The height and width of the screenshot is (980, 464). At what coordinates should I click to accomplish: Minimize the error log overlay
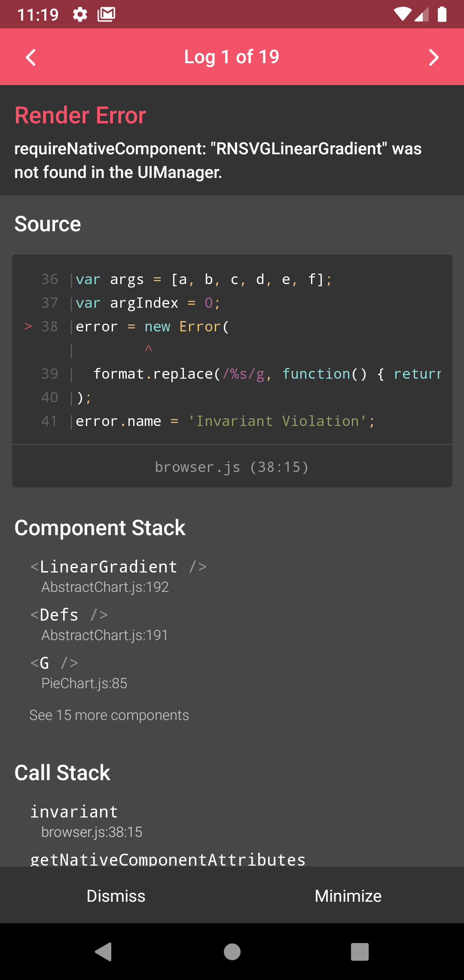point(348,896)
